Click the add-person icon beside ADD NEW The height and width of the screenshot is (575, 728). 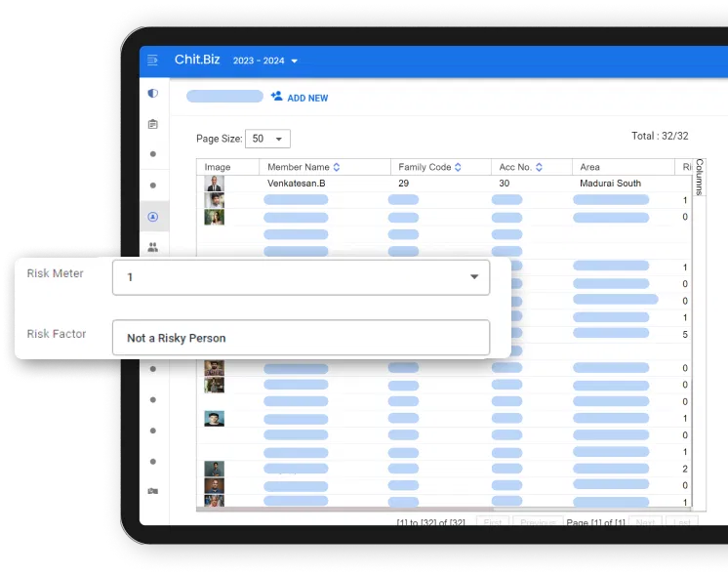tap(277, 96)
